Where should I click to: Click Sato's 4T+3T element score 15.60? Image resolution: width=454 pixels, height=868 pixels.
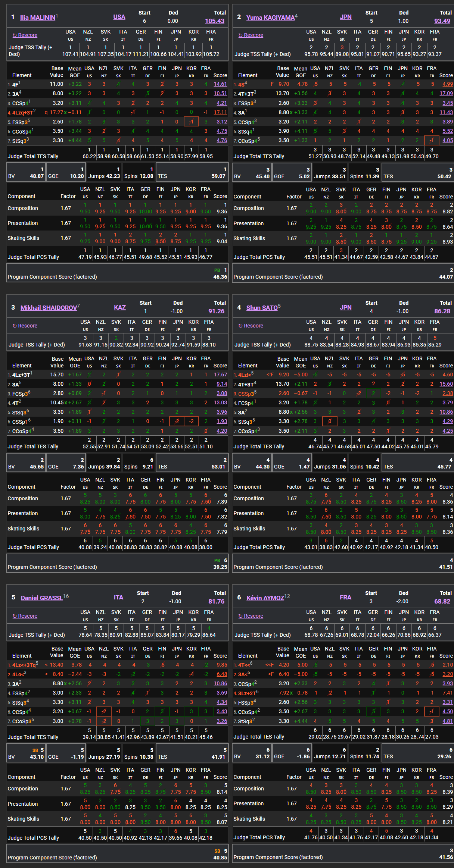point(446,384)
